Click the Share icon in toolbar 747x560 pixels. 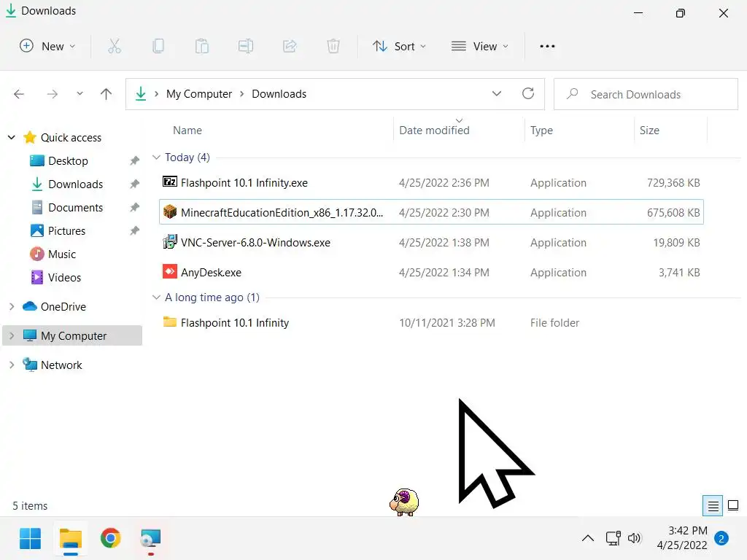(290, 46)
